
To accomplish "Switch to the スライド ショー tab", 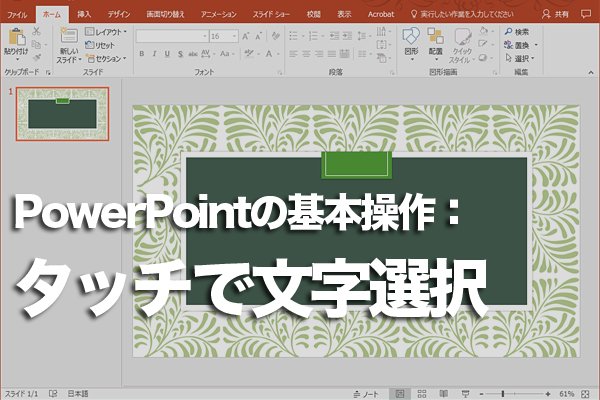I will tap(271, 15).
